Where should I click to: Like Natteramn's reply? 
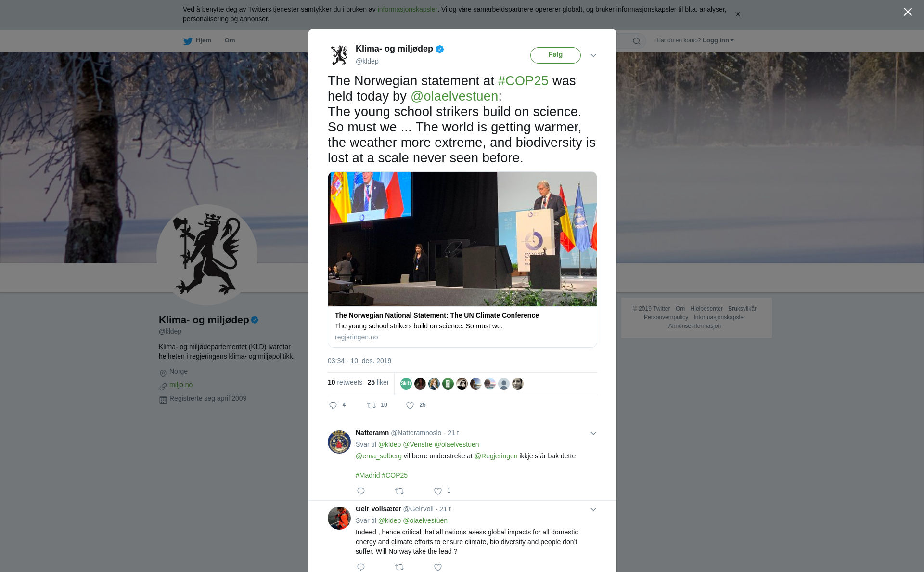click(x=438, y=491)
